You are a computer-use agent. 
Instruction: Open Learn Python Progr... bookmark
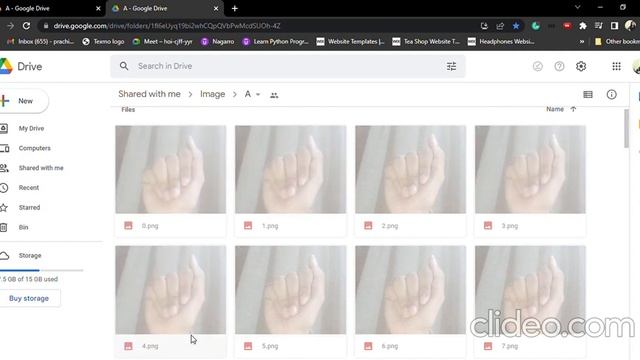pyautogui.click(x=275, y=41)
